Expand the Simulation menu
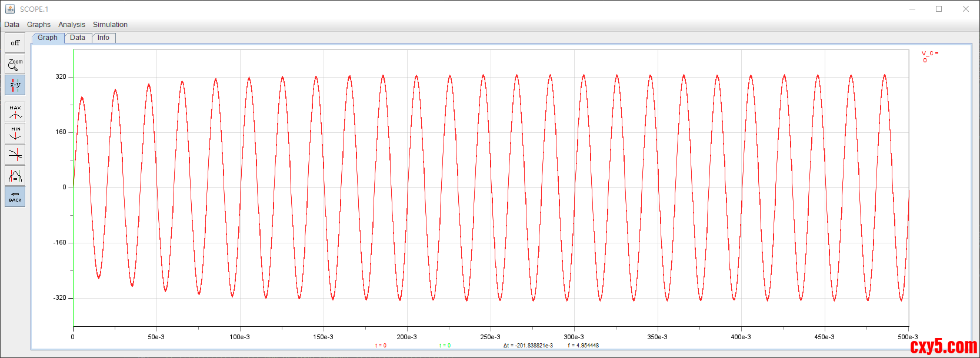The image size is (980, 358). click(110, 25)
